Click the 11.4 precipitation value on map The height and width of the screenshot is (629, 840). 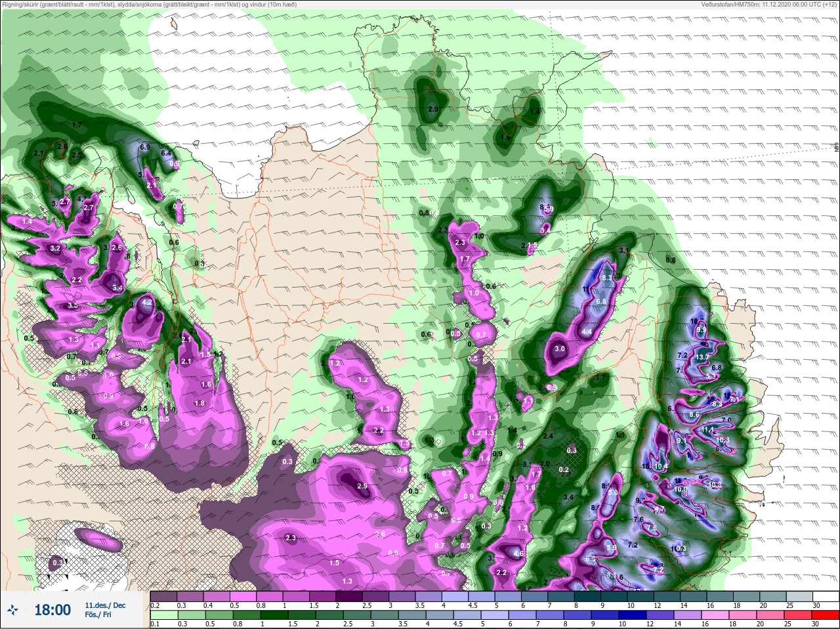pyautogui.click(x=708, y=429)
